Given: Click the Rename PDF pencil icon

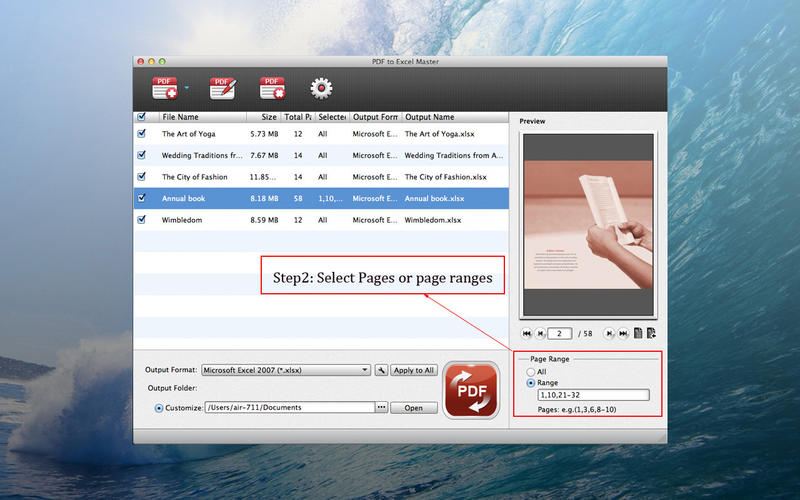Looking at the screenshot, I should (222, 88).
